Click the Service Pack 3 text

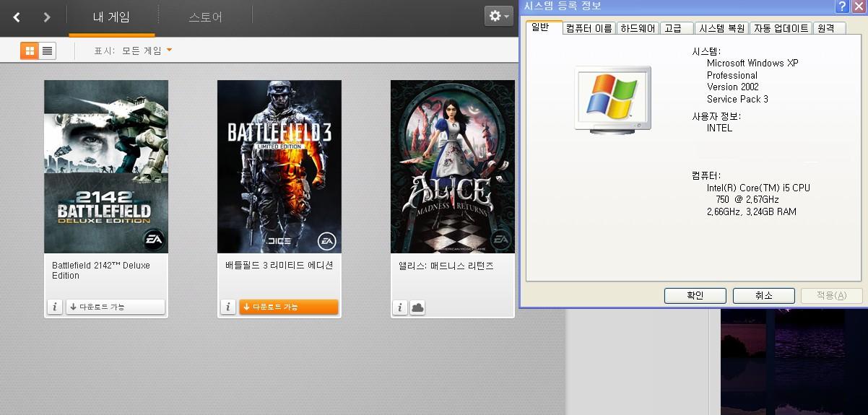pyautogui.click(x=737, y=99)
